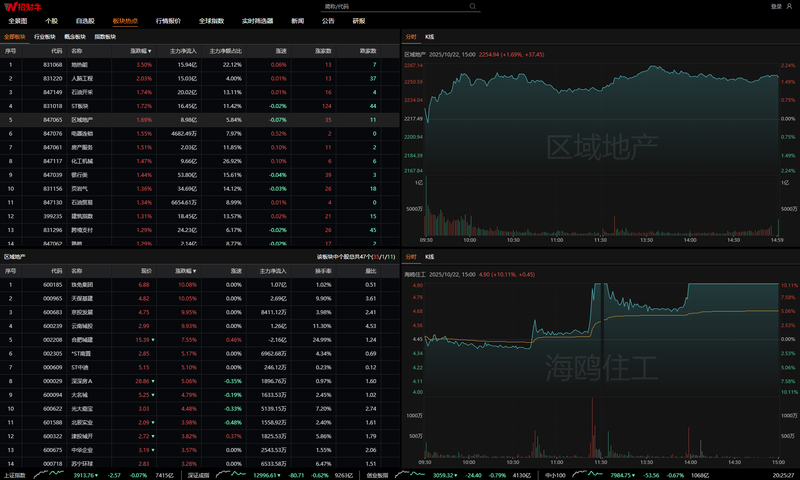This screenshot has height=480, width=800.
Task: Click the green down arrow beside price 5.25
Action: pos(153,395)
